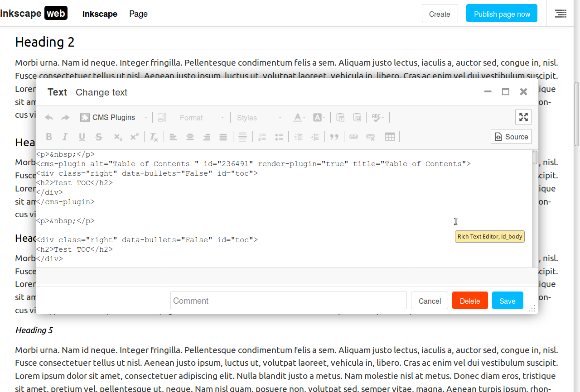Expand the Styles dropdown
Image resolution: width=580 pixels, height=392 pixels.
click(x=259, y=118)
